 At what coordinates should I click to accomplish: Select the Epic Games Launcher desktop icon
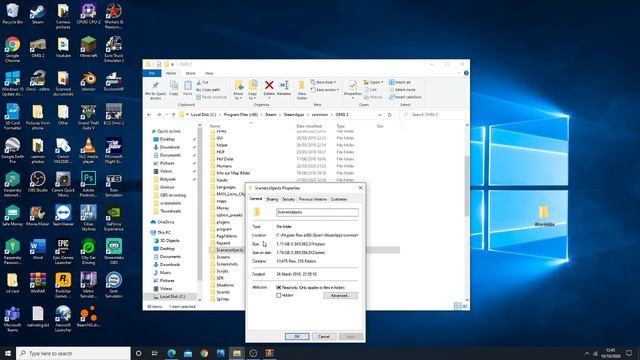[63, 251]
